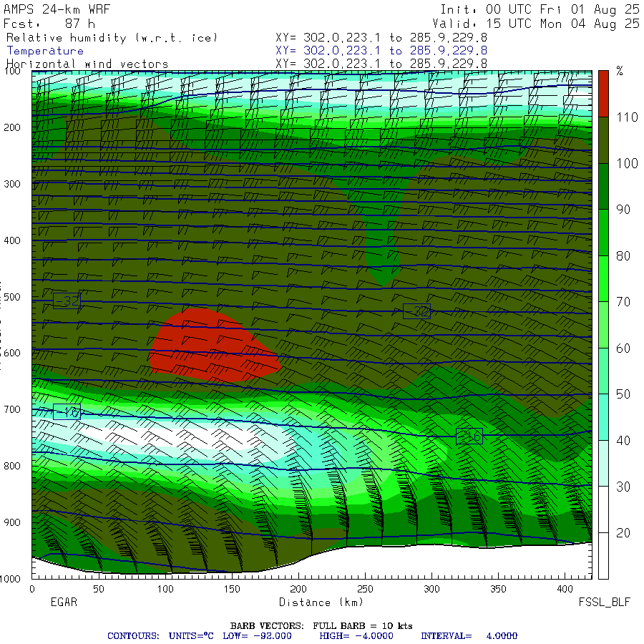
Task: Click the blue XY coordinates line
Action: click(x=381, y=51)
